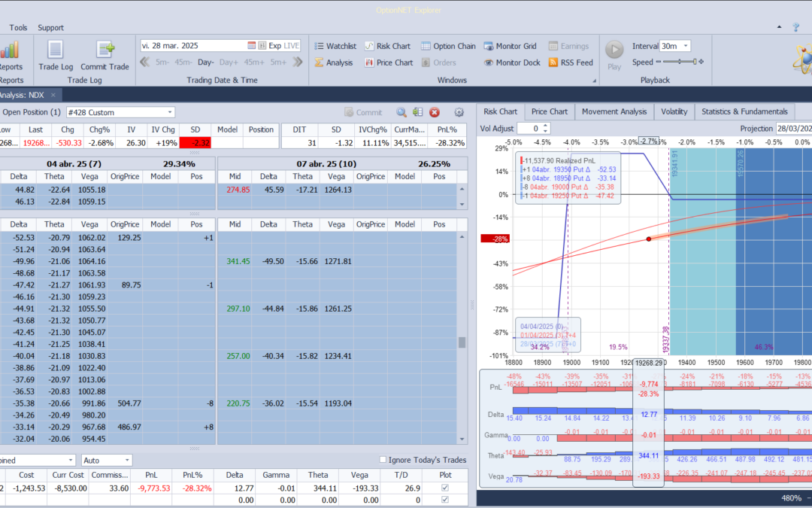The width and height of the screenshot is (812, 508).
Task: Close the Analysis: NDX tab
Action: tap(53, 96)
